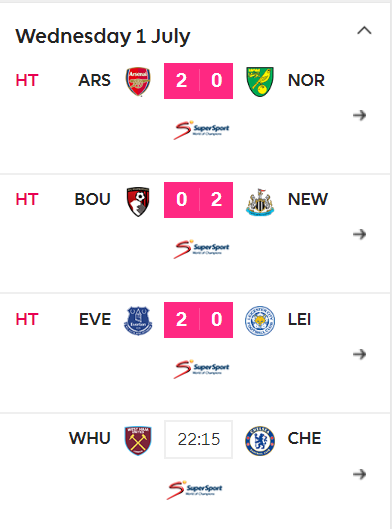Go to Everton vs Leicester match details arrow
The height and width of the screenshot is (529, 392).
click(x=360, y=354)
